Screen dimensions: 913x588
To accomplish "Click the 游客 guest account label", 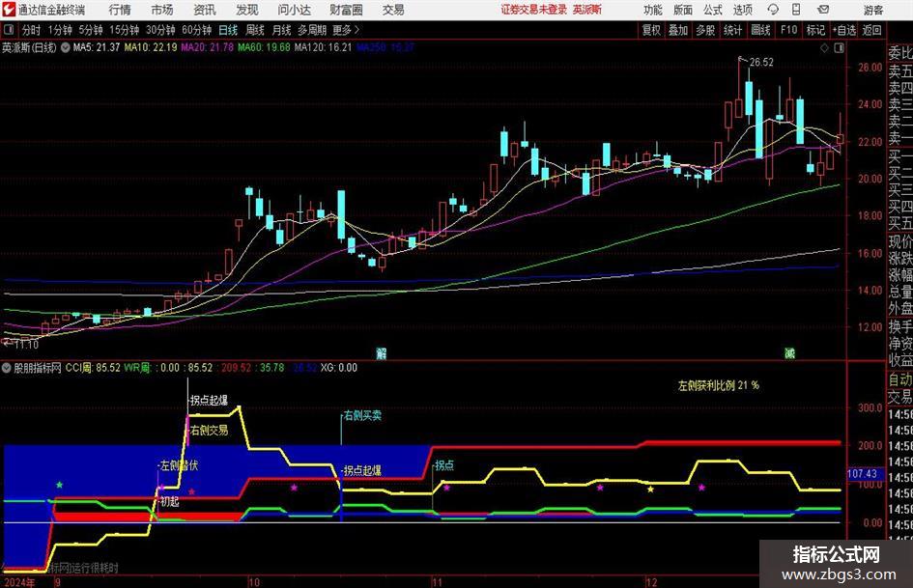I will [872, 10].
